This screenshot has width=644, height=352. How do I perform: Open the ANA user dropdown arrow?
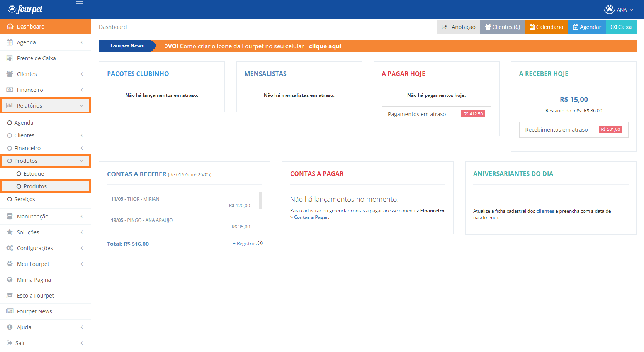(x=631, y=10)
